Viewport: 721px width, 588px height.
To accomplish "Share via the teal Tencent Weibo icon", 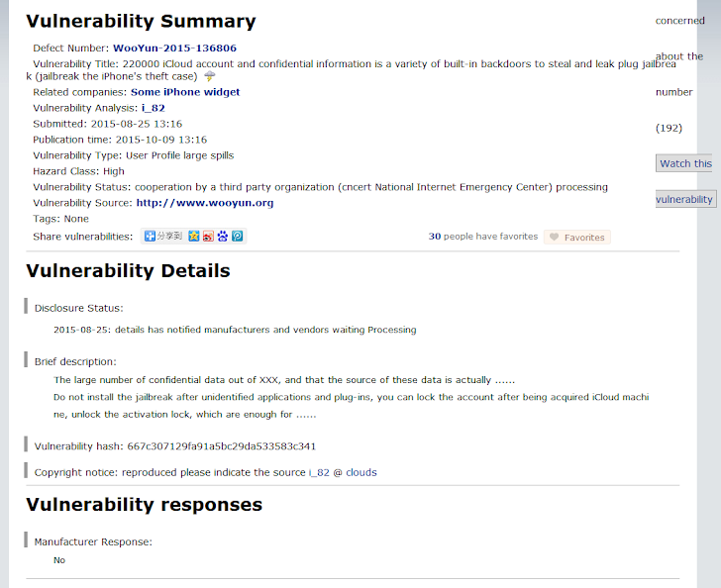I will coord(238,237).
